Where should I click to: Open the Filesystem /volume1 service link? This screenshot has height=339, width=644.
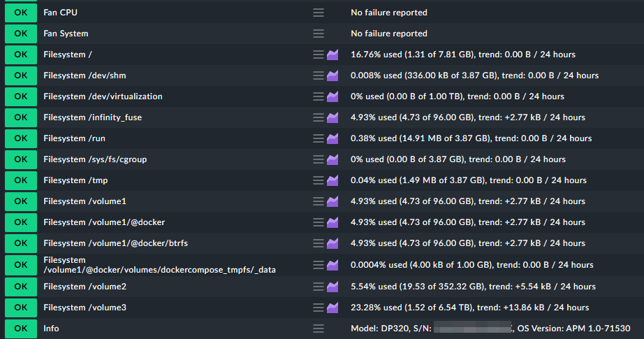(x=85, y=201)
